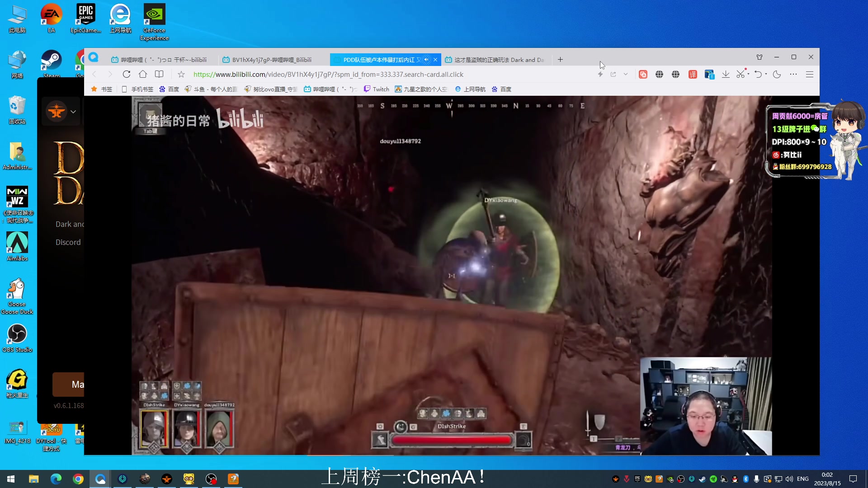Viewport: 868px width, 488px height.
Task: Open the browser hamburger main menu
Action: point(810,75)
